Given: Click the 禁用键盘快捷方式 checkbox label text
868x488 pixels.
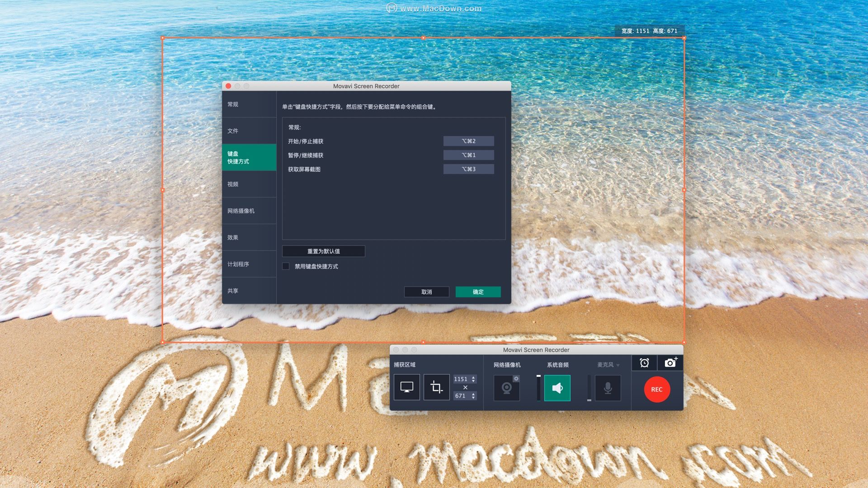Looking at the screenshot, I should click(x=316, y=267).
